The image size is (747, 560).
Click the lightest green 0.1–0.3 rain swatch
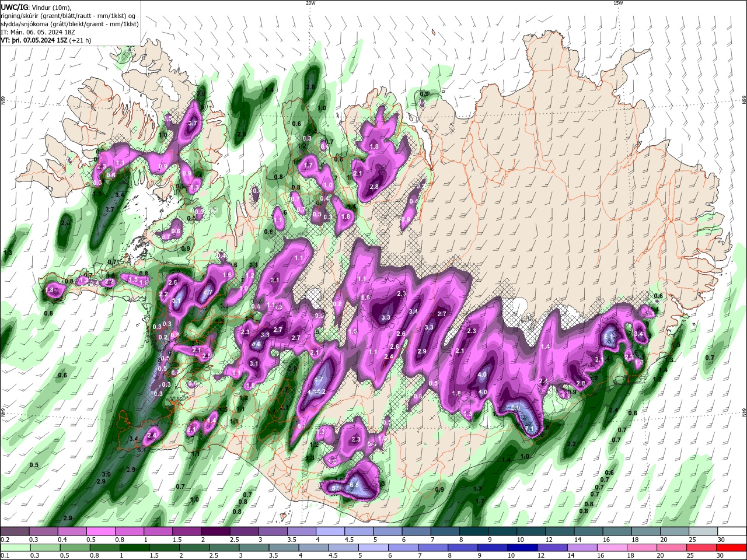tap(15, 548)
